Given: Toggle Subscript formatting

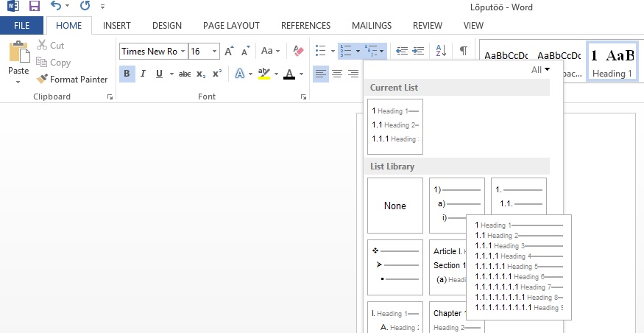Looking at the screenshot, I should tap(201, 74).
